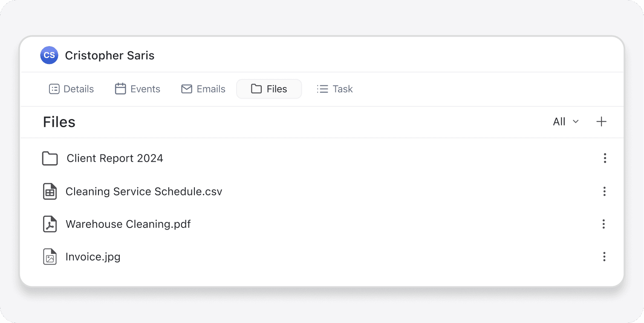Screen dimensions: 644x323
Task: Click the Client Report 2024 folder icon
Action: (x=50, y=158)
